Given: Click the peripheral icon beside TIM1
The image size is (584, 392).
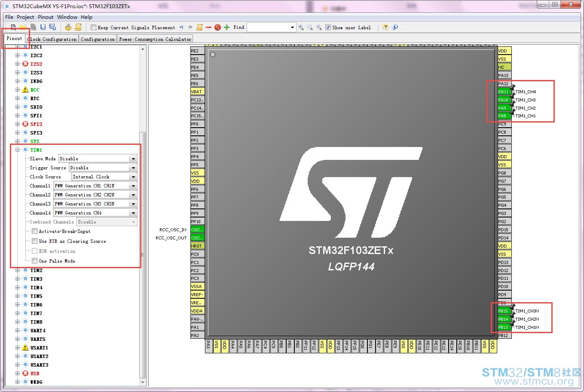Looking at the screenshot, I should click(x=25, y=150).
